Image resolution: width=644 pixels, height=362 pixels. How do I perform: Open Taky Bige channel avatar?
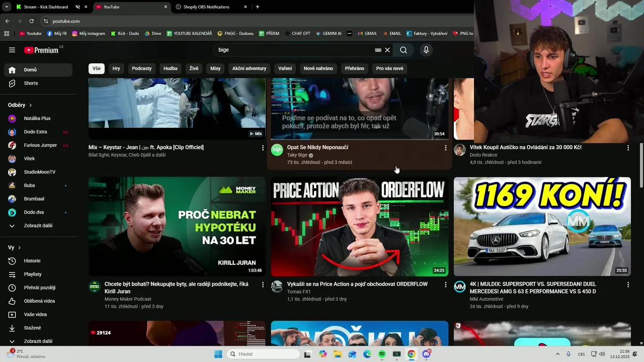tap(277, 149)
